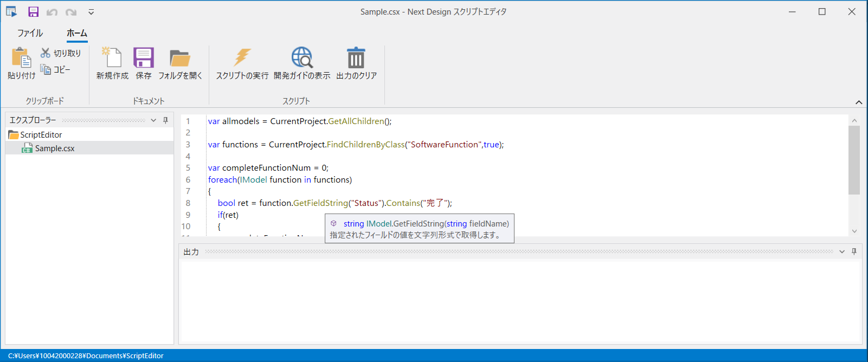868x362 pixels.
Task: Click the editor vertical scrollbar thumb
Action: [854, 160]
